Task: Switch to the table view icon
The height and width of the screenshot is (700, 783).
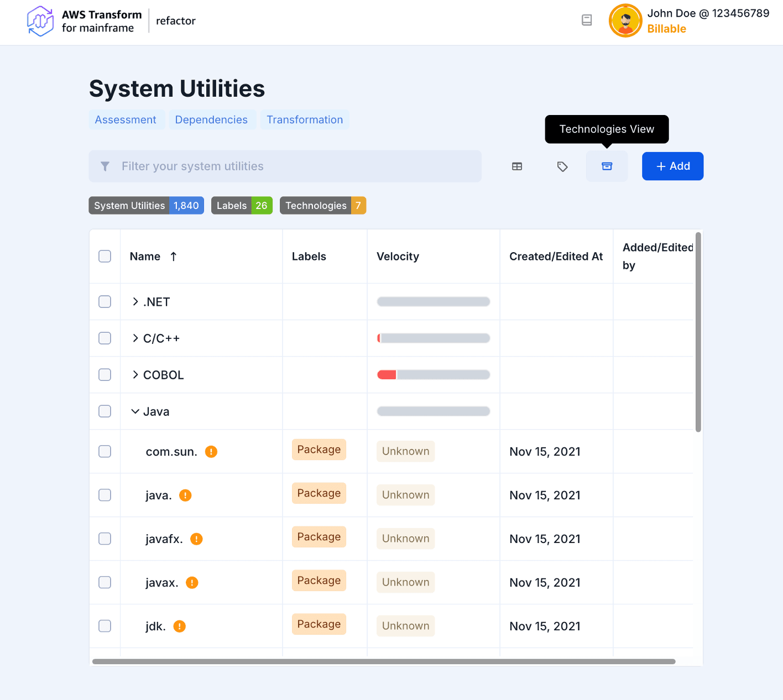Action: [x=517, y=166]
